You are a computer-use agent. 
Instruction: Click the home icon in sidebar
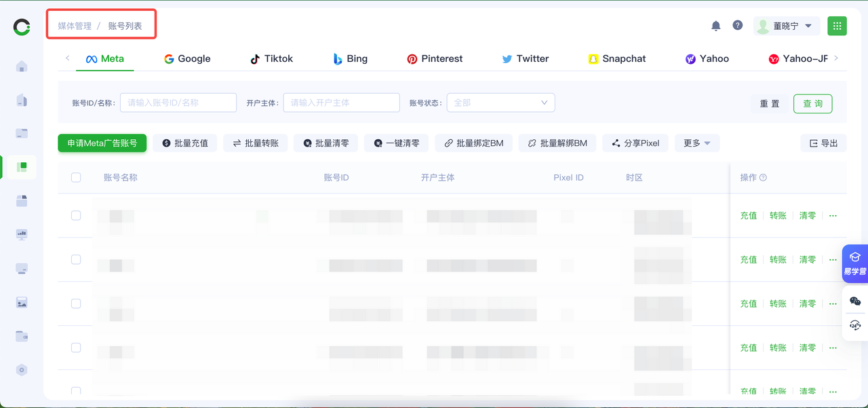pos(22,67)
